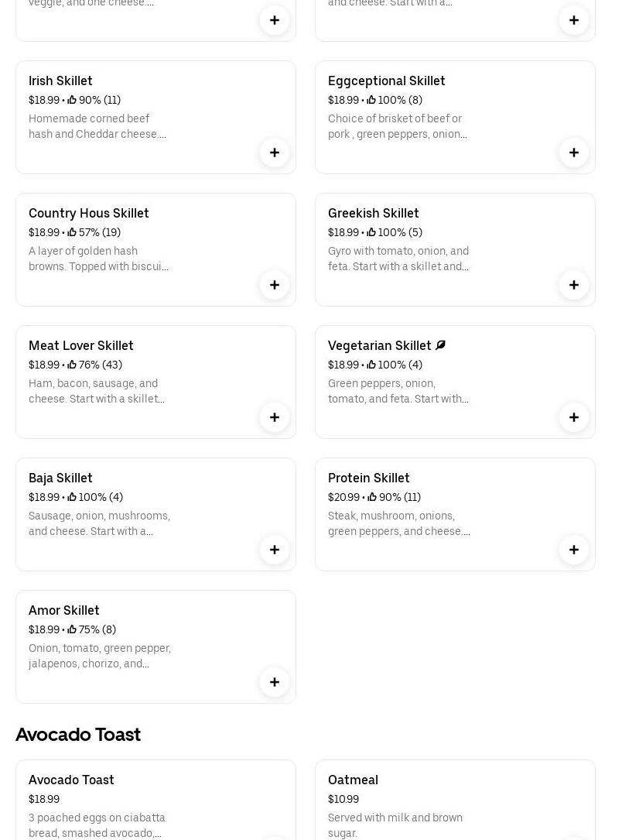Open Country Hous Skillet details
The height and width of the screenshot is (840, 622).
(x=89, y=213)
